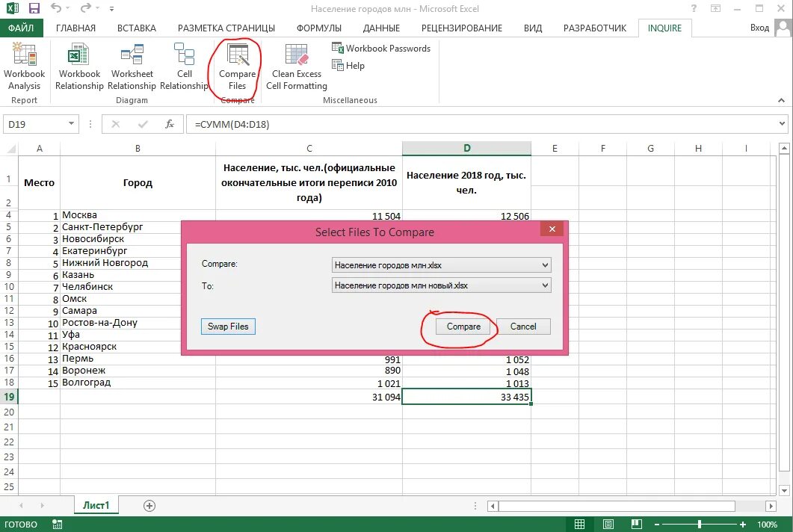
Task: Select row 19 header
Action: click(9, 397)
